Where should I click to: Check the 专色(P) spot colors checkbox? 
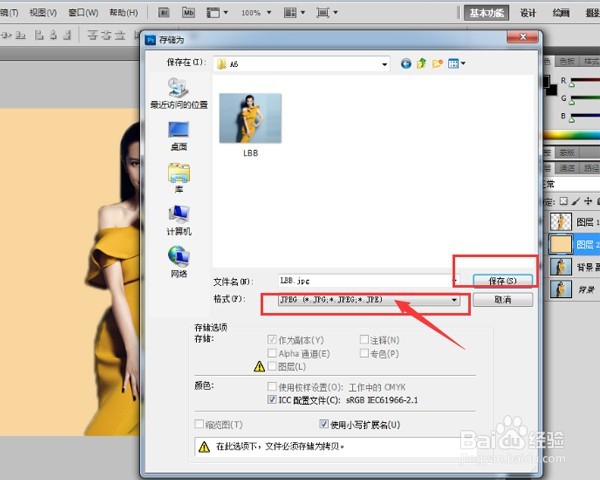point(364,353)
